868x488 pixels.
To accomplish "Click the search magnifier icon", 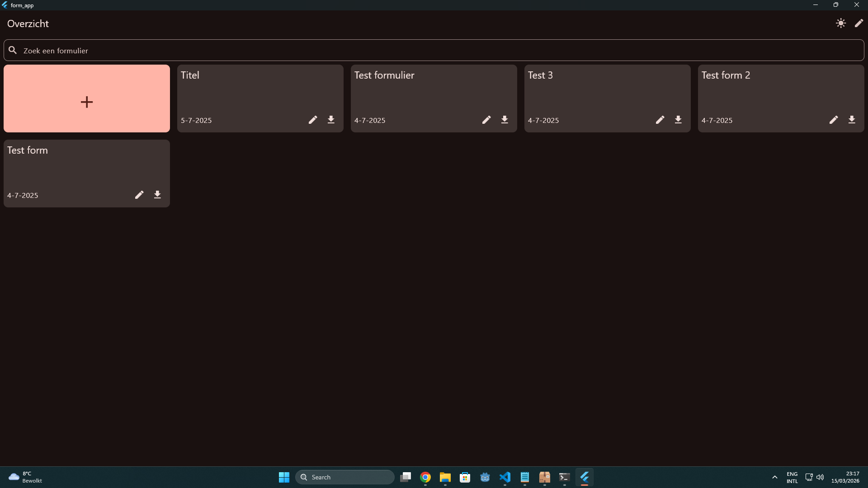I will coord(13,50).
